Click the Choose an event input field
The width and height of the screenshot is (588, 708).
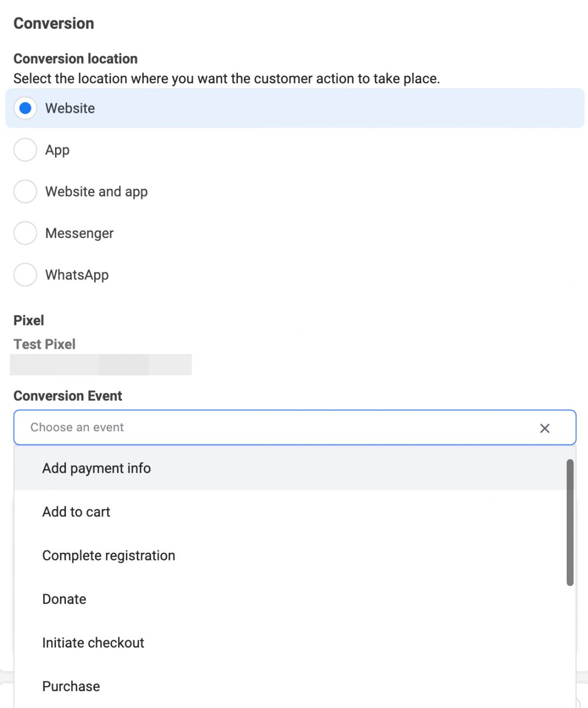[x=272, y=428]
